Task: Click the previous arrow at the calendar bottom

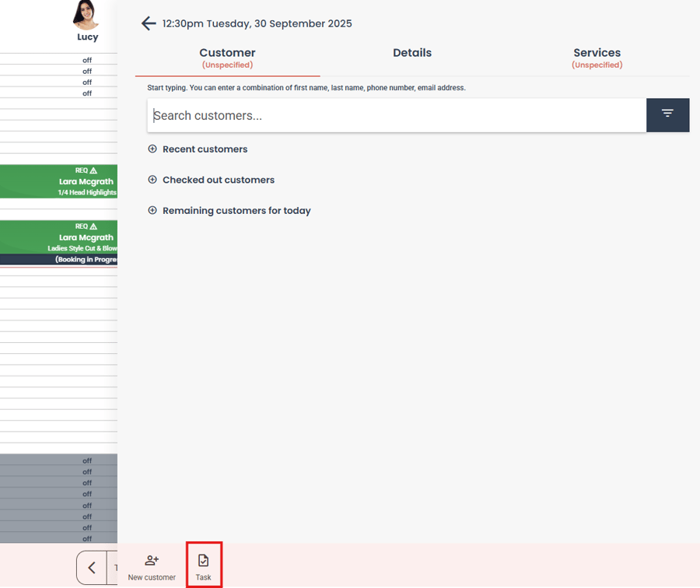Action: tap(92, 568)
